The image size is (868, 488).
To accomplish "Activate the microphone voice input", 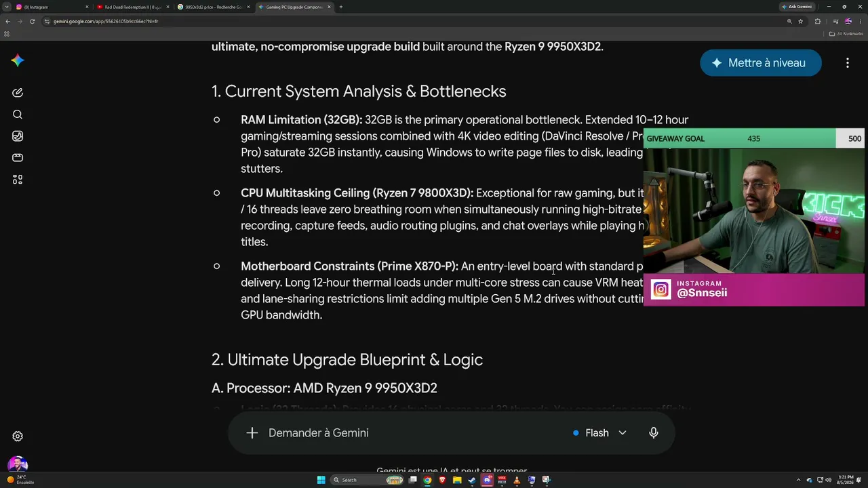I will [654, 433].
